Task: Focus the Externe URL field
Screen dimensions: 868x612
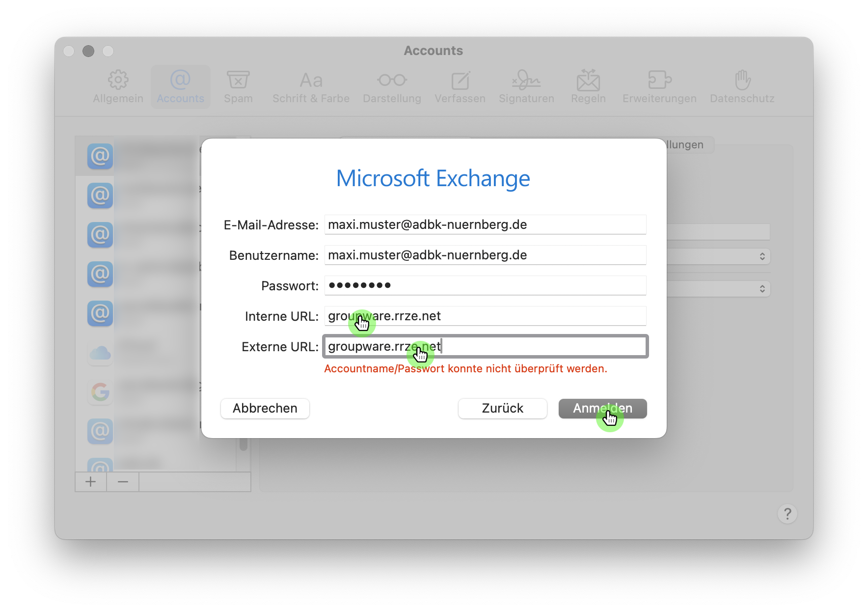Action: click(x=485, y=346)
